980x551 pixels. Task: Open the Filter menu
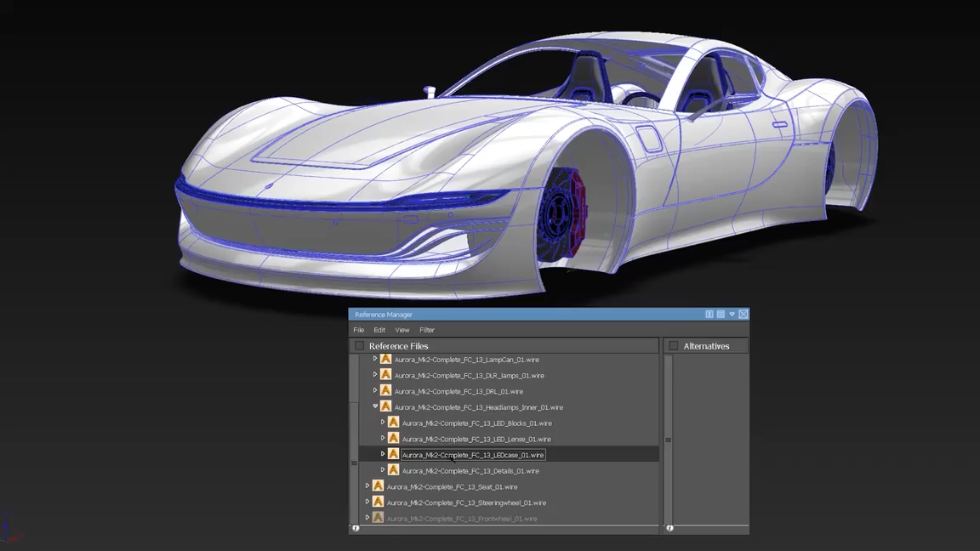pyautogui.click(x=427, y=330)
